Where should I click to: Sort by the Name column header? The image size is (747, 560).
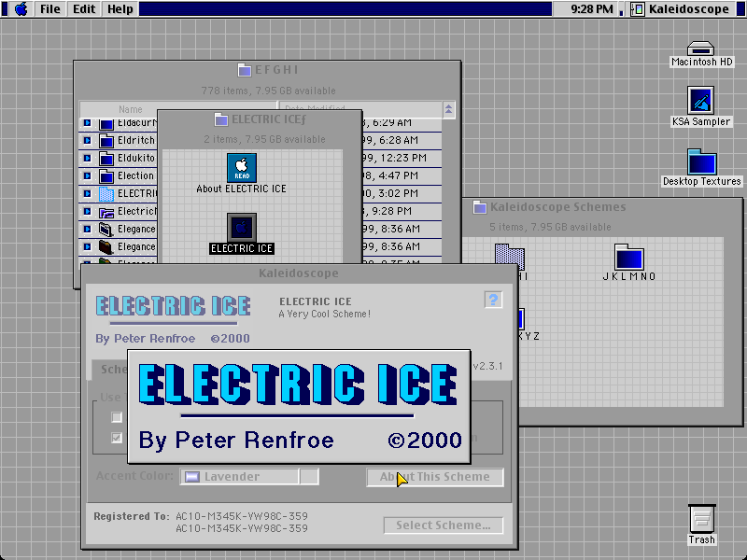click(178, 109)
